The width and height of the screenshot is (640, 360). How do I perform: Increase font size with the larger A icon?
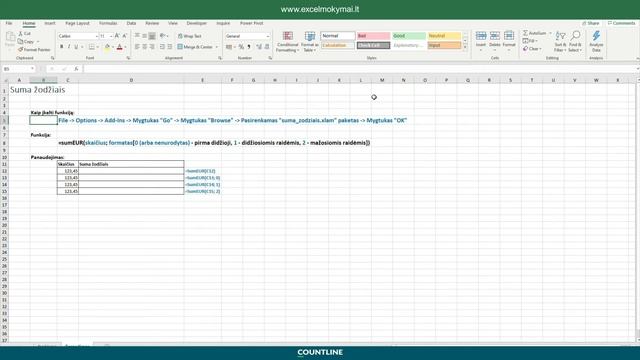tap(117, 36)
